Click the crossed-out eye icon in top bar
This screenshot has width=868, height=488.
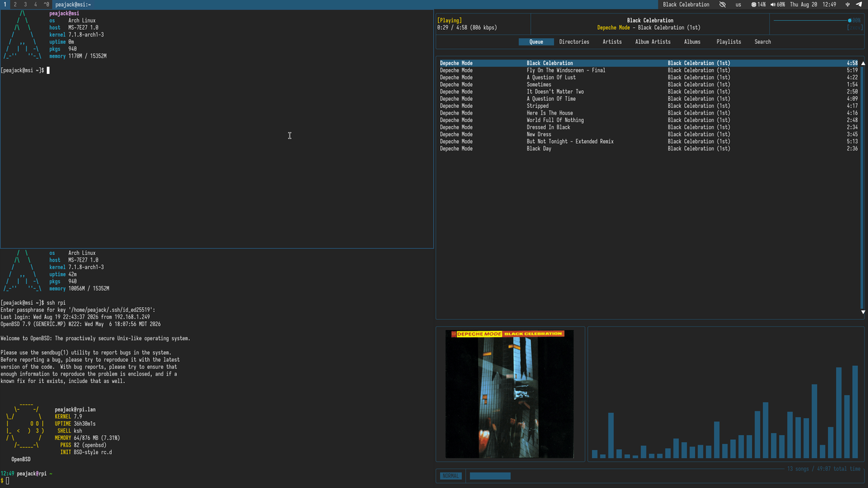(x=722, y=5)
